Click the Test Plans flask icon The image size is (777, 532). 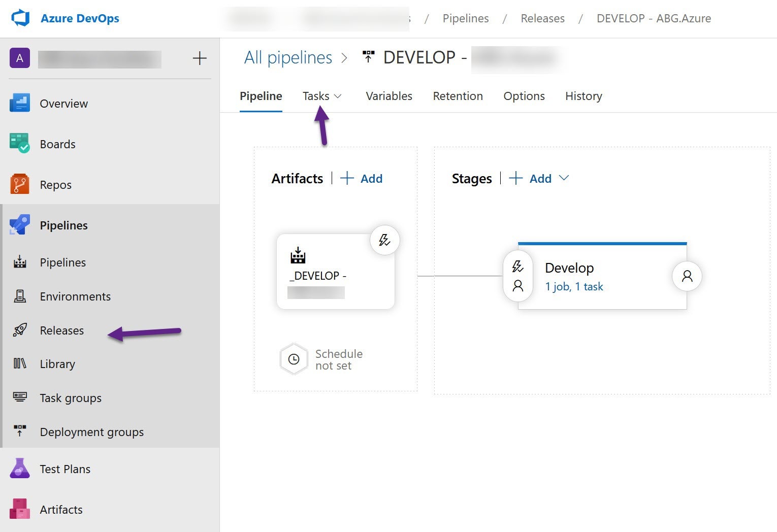pos(20,469)
